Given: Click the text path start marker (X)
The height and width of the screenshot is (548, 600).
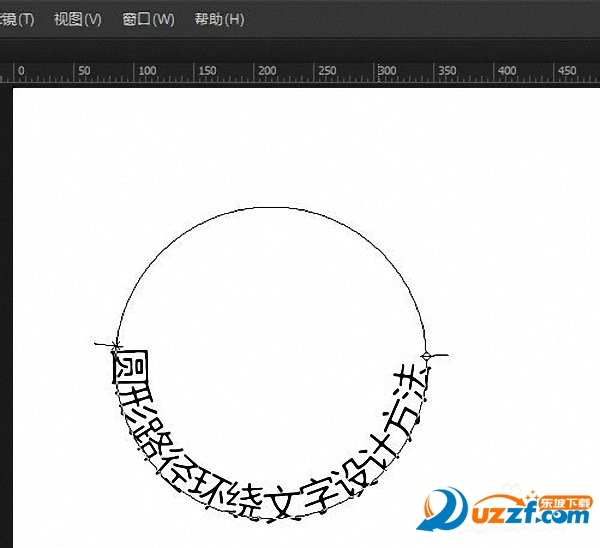Looking at the screenshot, I should pos(115,346).
